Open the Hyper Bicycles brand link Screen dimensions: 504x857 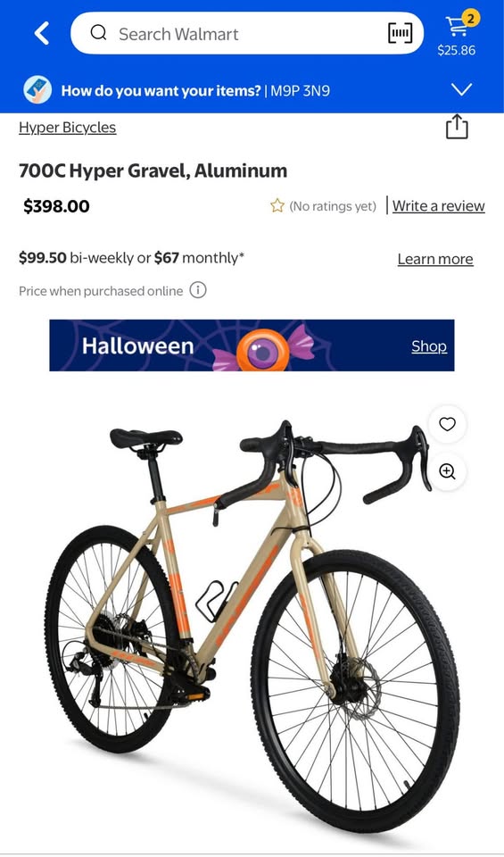68,128
